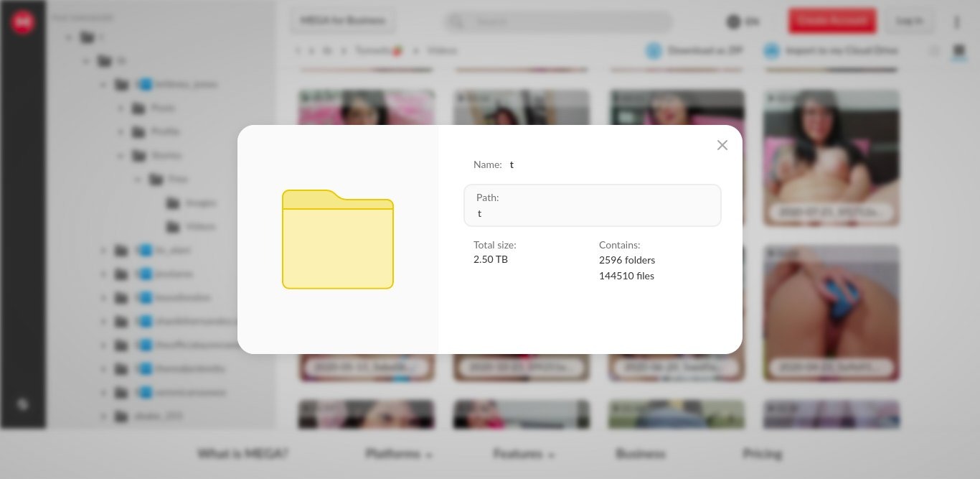Click the folder name value beside Name:
This screenshot has height=479, width=980.
click(x=512, y=164)
